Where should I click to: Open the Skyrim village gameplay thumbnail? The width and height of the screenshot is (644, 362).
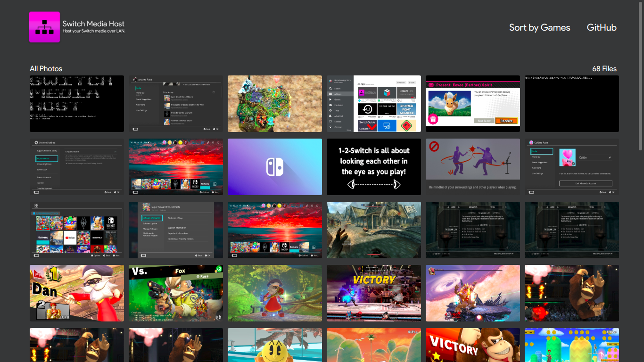point(374,230)
